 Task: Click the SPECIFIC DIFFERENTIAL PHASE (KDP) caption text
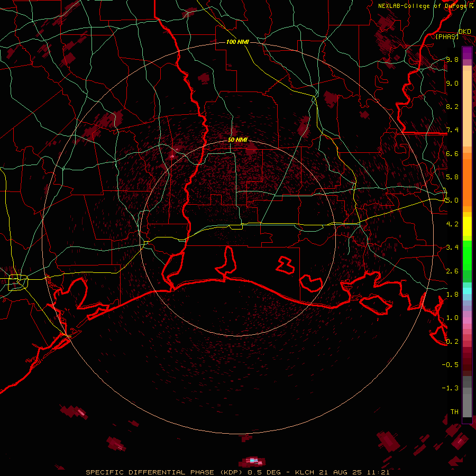coord(164,472)
